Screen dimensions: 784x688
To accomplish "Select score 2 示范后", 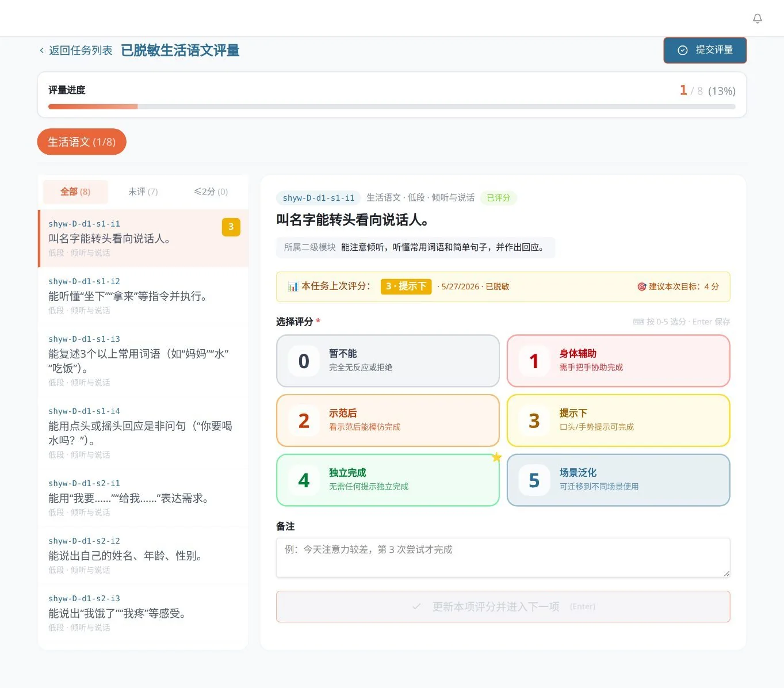I will [x=388, y=421].
